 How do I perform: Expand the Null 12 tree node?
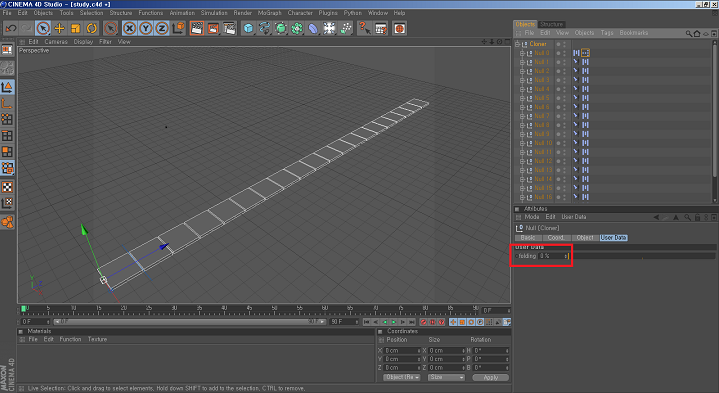522,161
